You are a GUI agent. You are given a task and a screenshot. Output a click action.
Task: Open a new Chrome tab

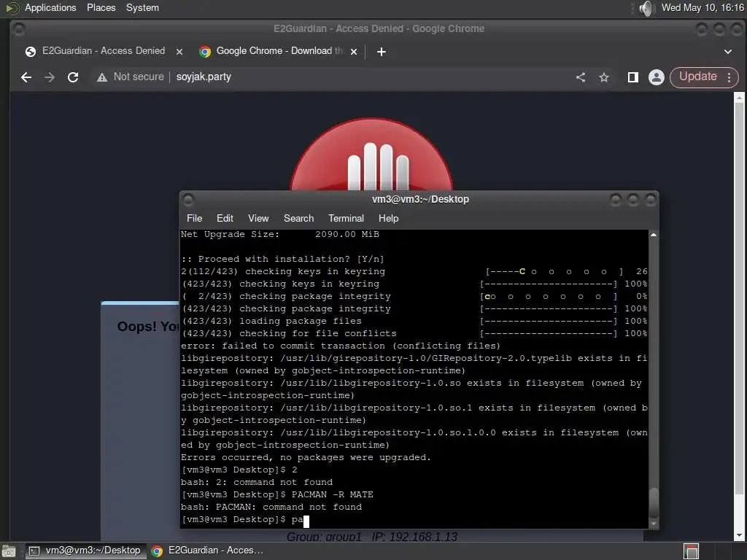tap(381, 52)
